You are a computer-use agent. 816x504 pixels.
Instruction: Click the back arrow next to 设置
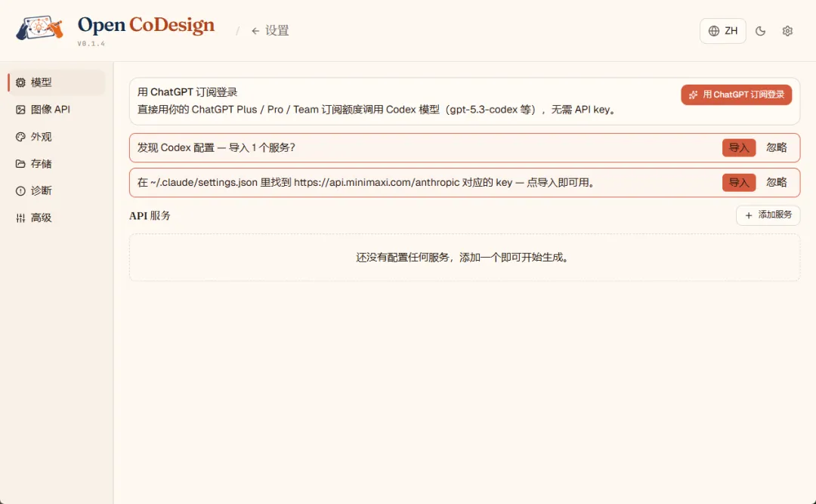(255, 31)
